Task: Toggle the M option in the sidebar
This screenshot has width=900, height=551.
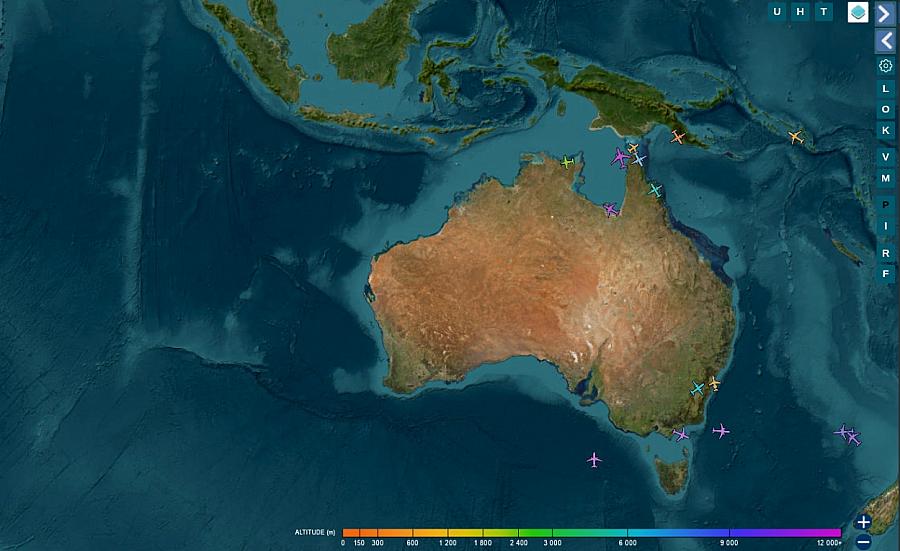Action: click(x=885, y=178)
